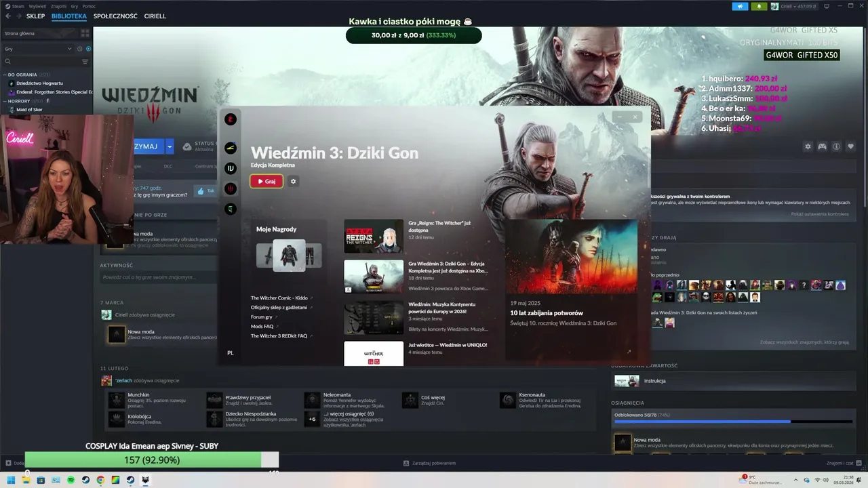Image resolution: width=868 pixels, height=488 pixels.
Task: Click the Tak thumbs-up recommendation button
Action: pos(205,191)
